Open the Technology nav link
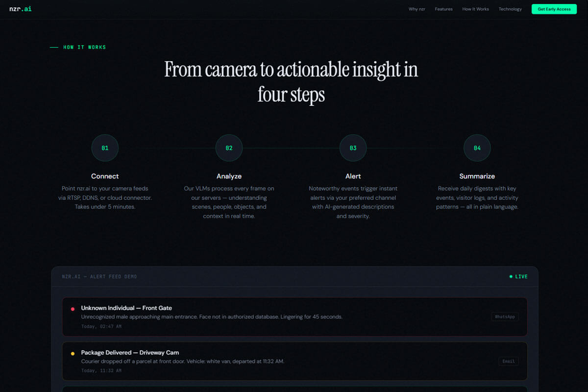 [510, 9]
